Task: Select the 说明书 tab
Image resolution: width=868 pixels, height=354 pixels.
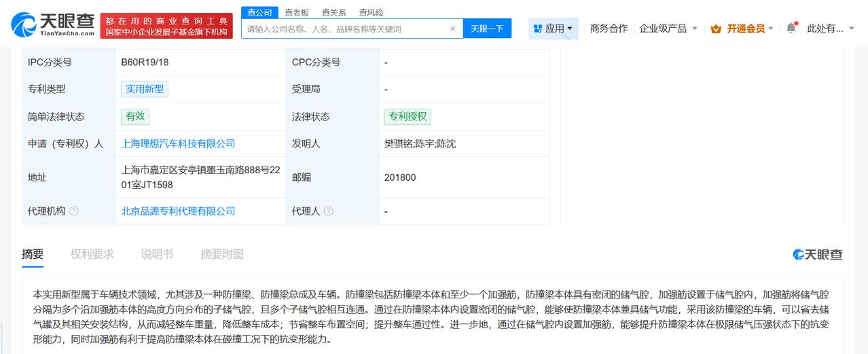Action: pos(157,254)
